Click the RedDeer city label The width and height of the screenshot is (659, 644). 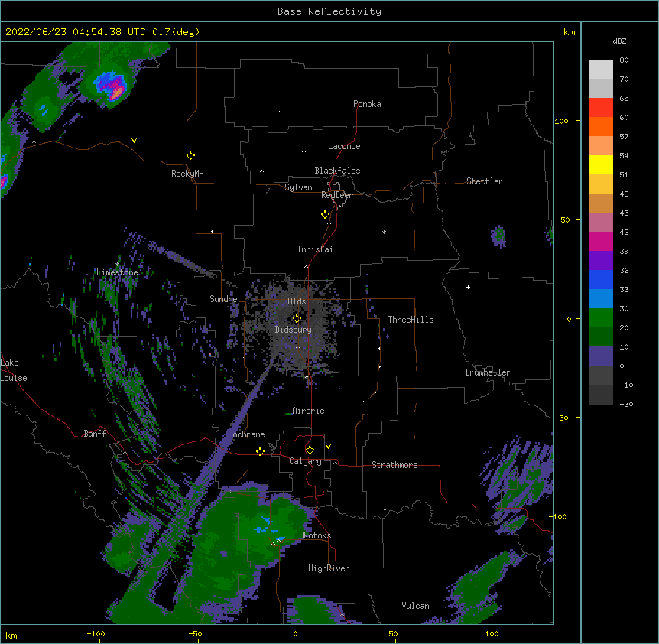(336, 195)
